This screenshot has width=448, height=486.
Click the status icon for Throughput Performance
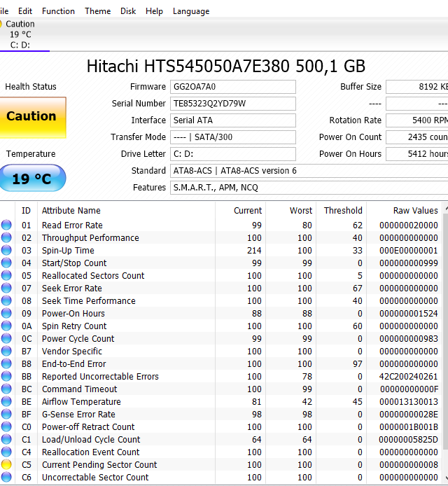coord(6,237)
